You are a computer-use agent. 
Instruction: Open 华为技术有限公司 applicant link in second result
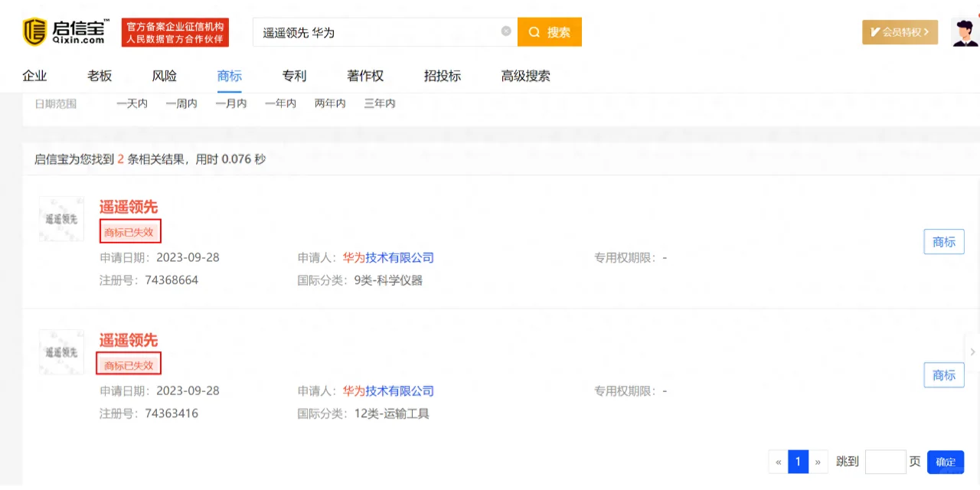coord(388,391)
